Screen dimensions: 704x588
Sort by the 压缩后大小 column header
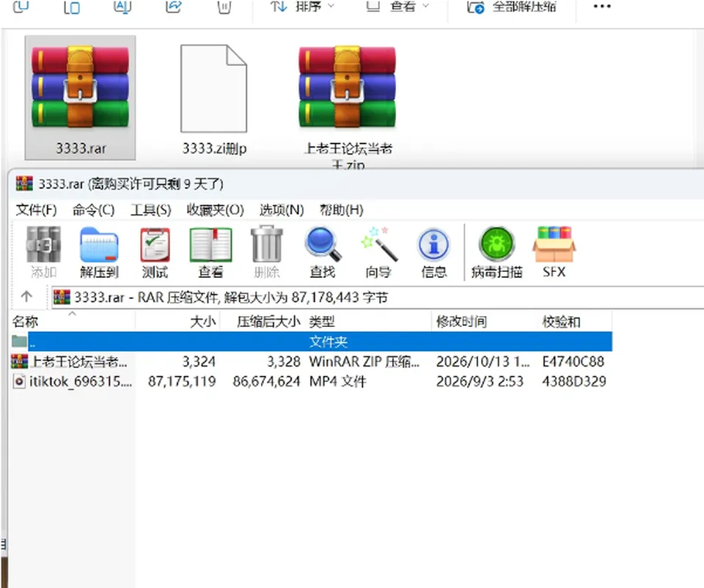[262, 321]
